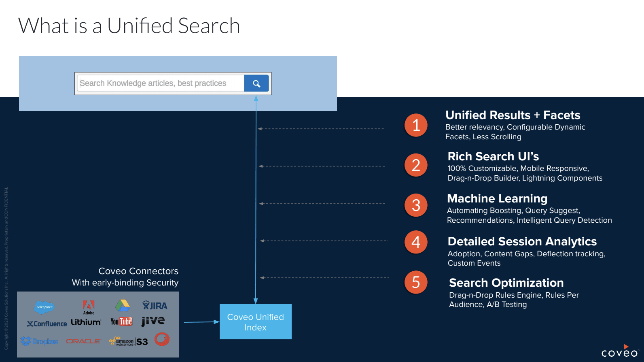
Task: Click the YouTube logo
Action: click(121, 322)
